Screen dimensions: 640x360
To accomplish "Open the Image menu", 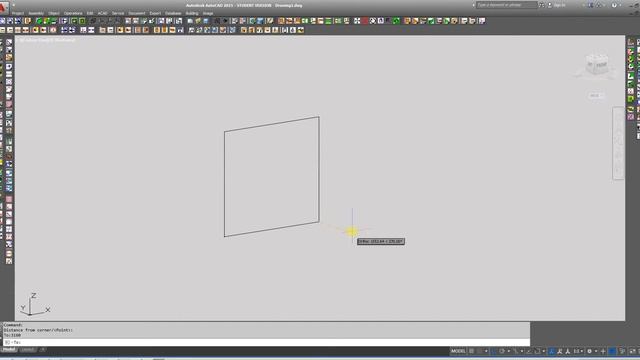I will point(208,13).
